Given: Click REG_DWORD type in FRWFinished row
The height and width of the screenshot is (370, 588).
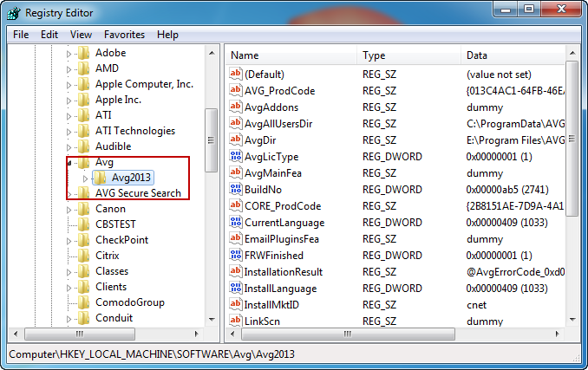Looking at the screenshot, I should click(392, 256).
